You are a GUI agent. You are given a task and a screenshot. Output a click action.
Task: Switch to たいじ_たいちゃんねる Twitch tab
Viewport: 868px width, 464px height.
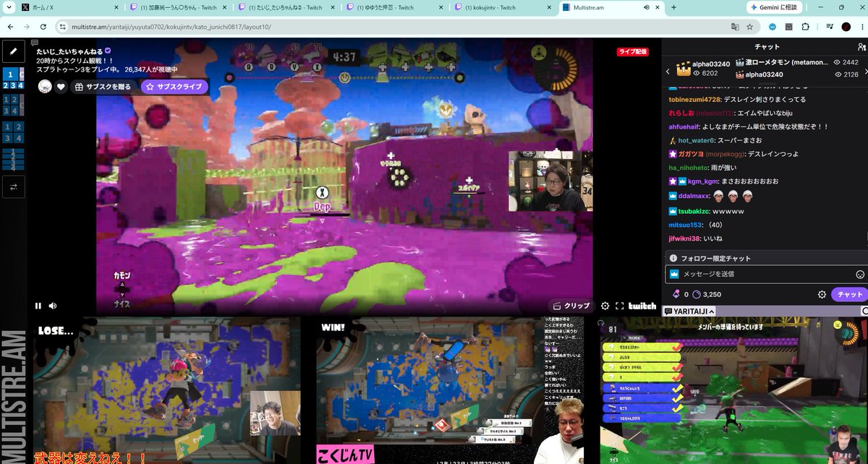tap(286, 7)
